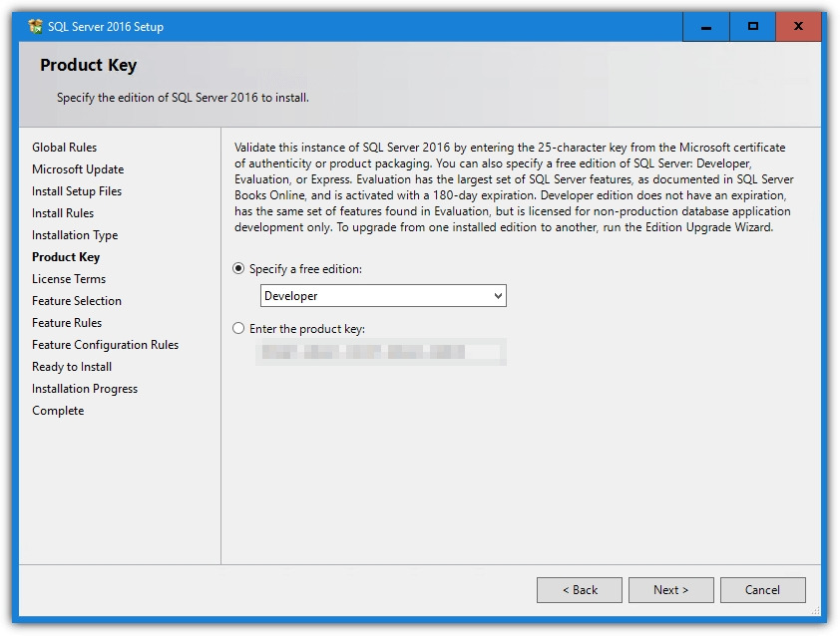
Task: Close the SQL Server 2016 Setup window
Action: point(798,27)
